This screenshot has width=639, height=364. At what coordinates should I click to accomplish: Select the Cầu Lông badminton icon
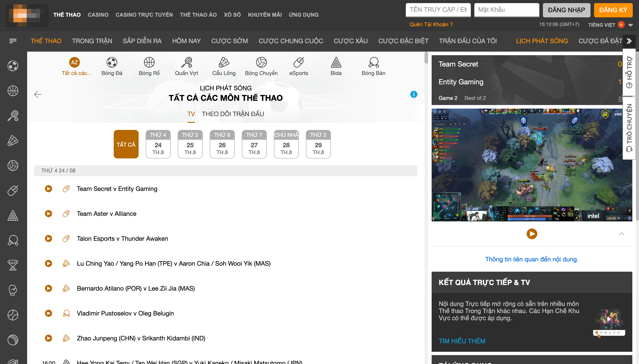coord(224,63)
